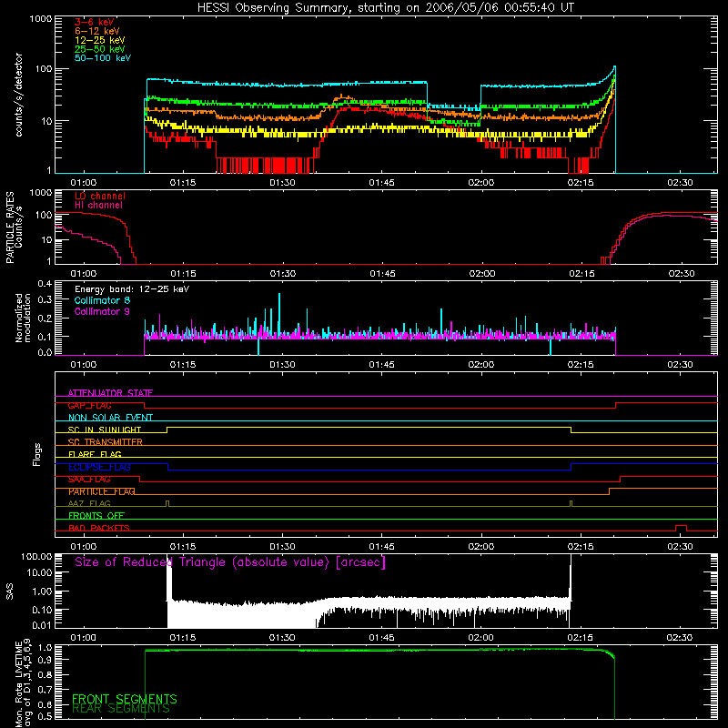Click the BAD_PACKETS pulse near 02:30
This screenshot has width=728, height=728.
point(681,528)
